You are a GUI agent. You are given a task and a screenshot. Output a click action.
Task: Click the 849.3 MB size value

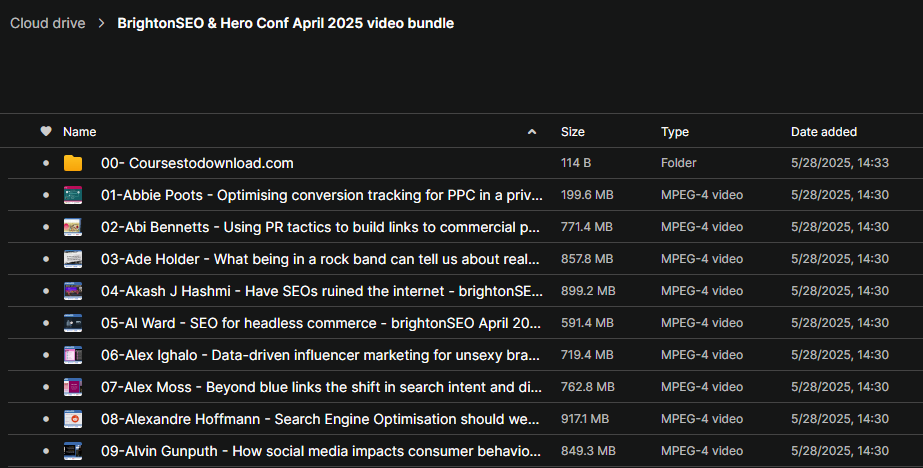click(x=588, y=451)
